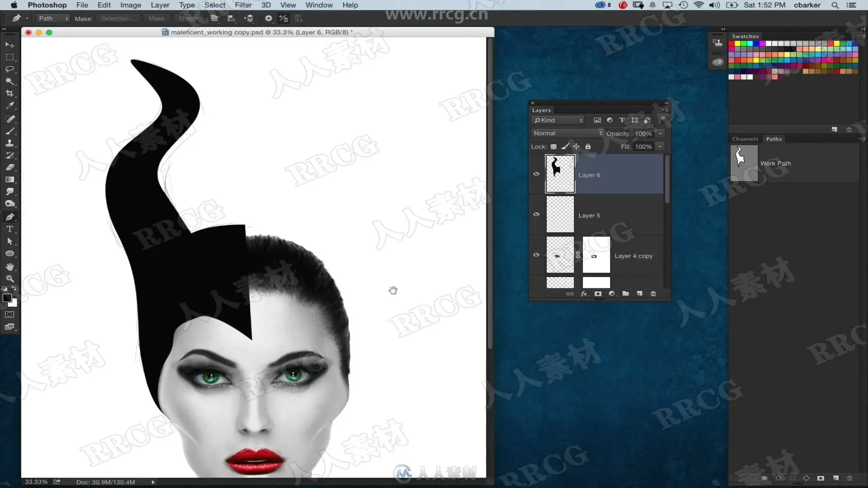Select the Eyedropper tool
Screen dimensions: 868x488
tap(9, 106)
